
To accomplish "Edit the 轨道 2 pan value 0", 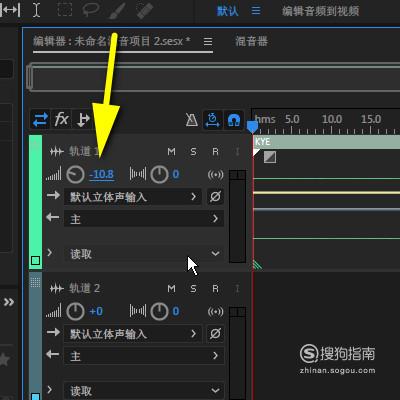I will [176, 311].
